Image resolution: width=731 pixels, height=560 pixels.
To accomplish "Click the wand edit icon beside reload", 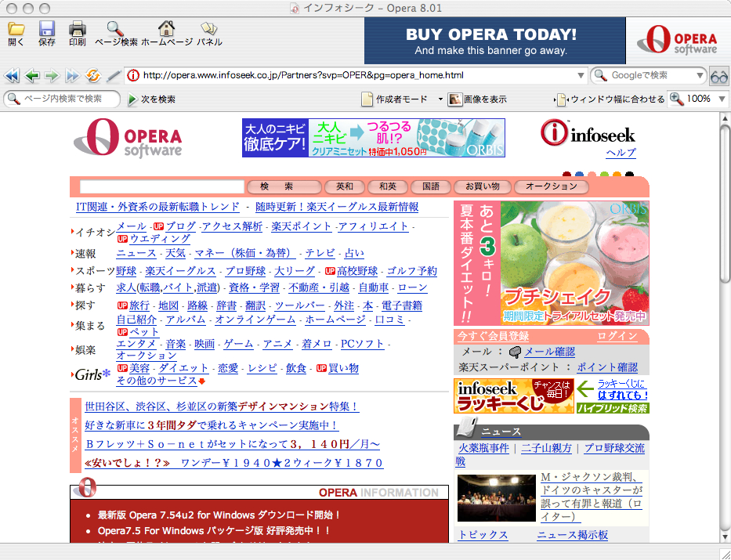I will 114,75.
